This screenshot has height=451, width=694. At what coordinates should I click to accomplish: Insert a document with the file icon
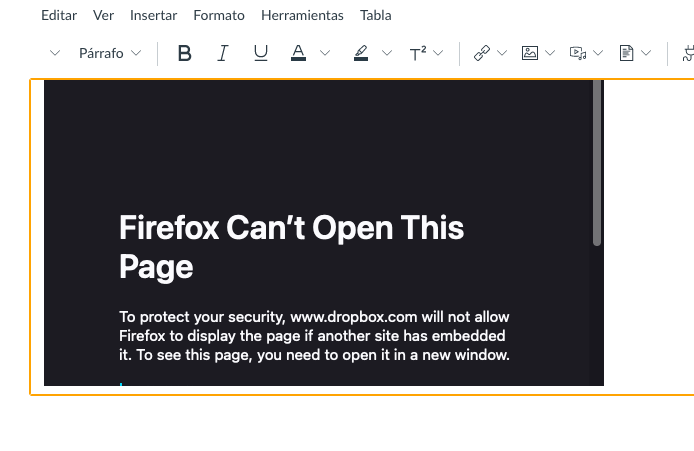click(x=626, y=53)
